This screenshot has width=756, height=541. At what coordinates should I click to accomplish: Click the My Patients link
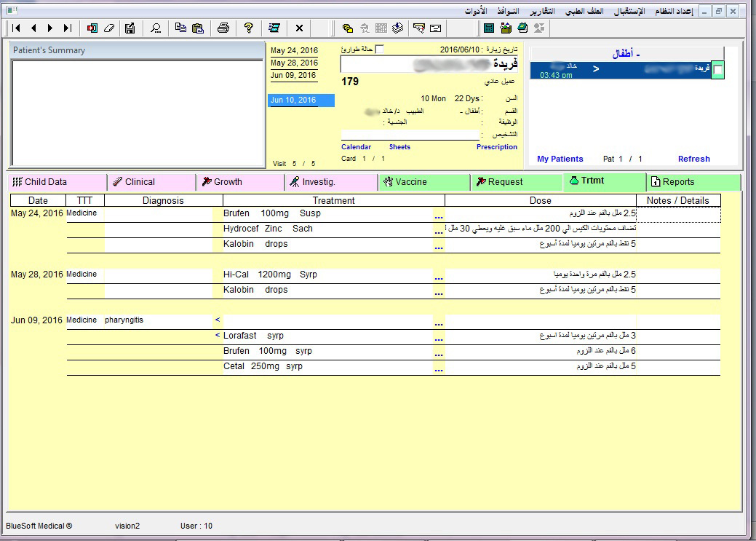(x=560, y=159)
